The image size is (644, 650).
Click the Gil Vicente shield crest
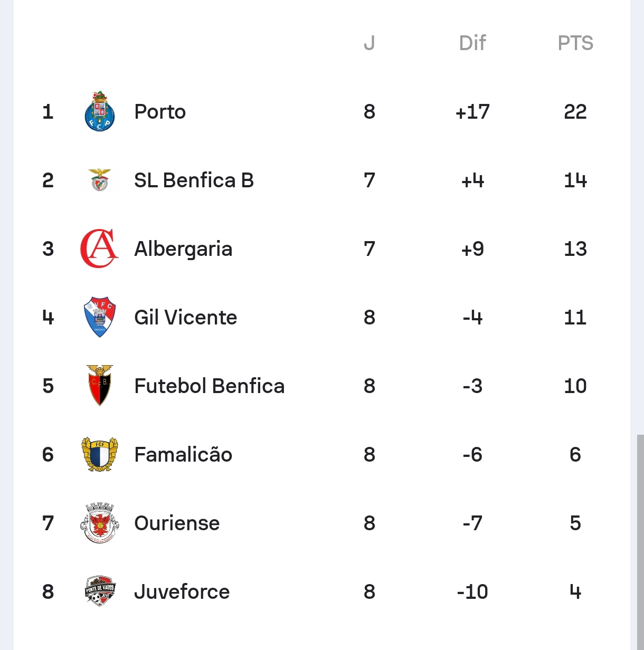(x=100, y=317)
